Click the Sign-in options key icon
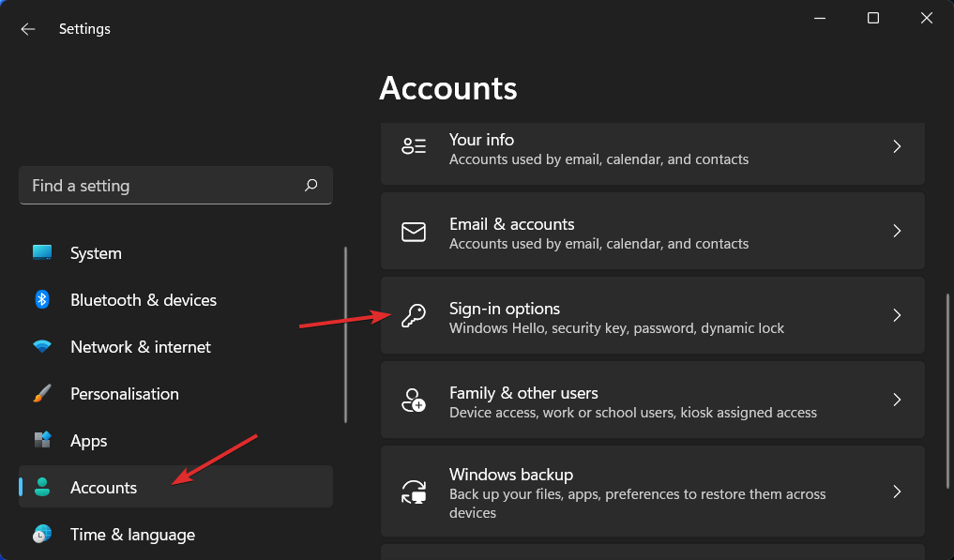 coord(414,316)
